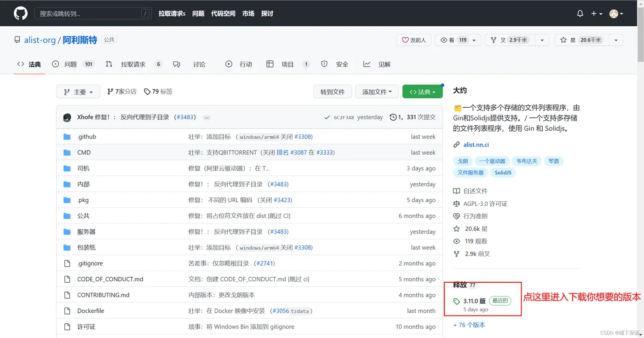Open the 7家分店 branches link
The height and width of the screenshot is (338, 644).
coord(122,92)
